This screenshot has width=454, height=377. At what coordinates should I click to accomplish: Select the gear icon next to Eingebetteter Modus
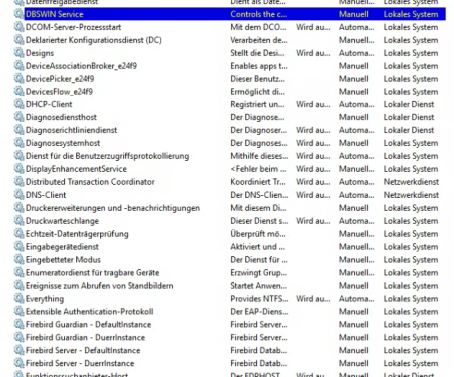19,260
